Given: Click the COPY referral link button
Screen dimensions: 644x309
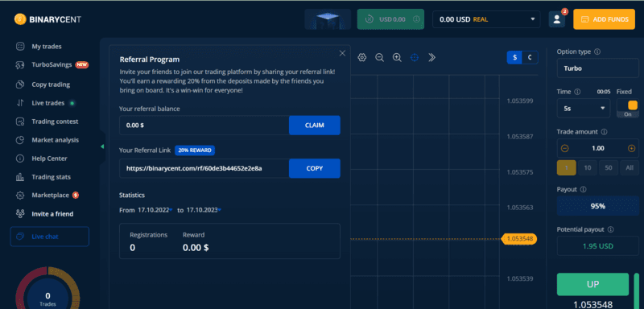Looking at the screenshot, I should [x=315, y=168].
